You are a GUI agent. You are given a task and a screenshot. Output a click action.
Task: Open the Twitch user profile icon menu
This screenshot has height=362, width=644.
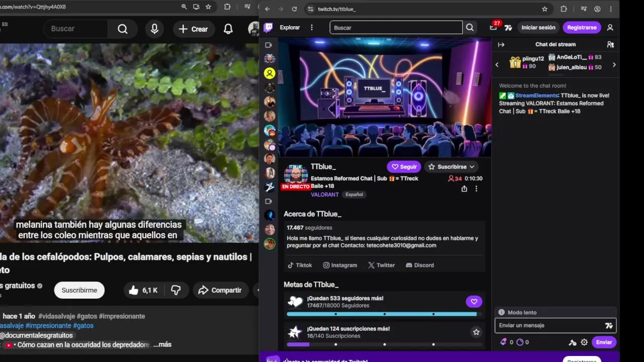[610, 28]
